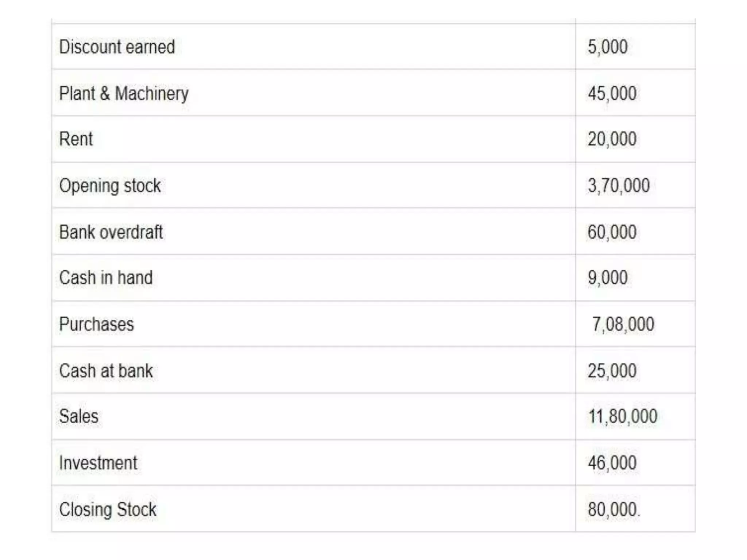Select the 60,000 overdraft value

pos(612,232)
